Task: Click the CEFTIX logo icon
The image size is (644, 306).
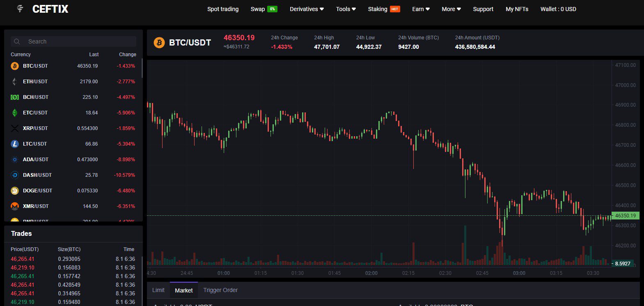Action: coord(20,9)
